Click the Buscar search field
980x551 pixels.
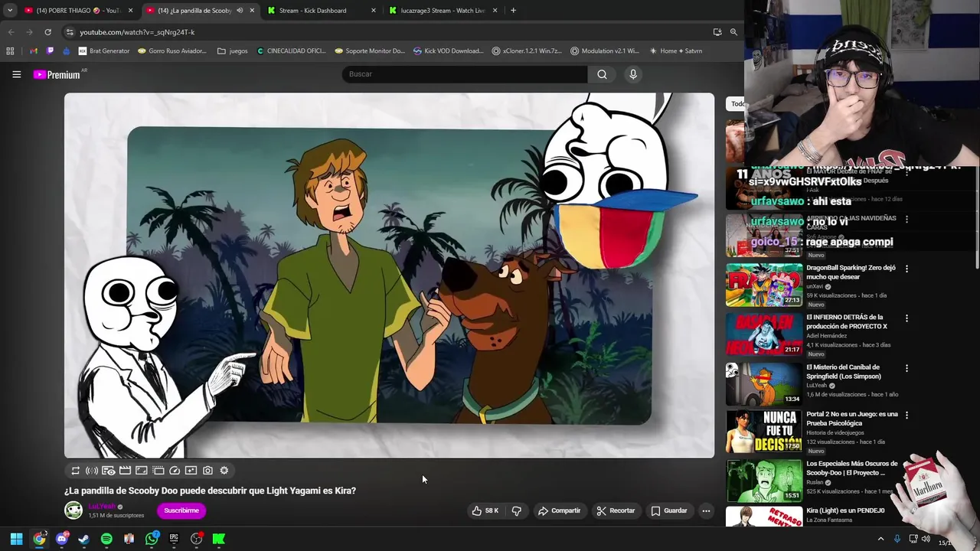[464, 74]
